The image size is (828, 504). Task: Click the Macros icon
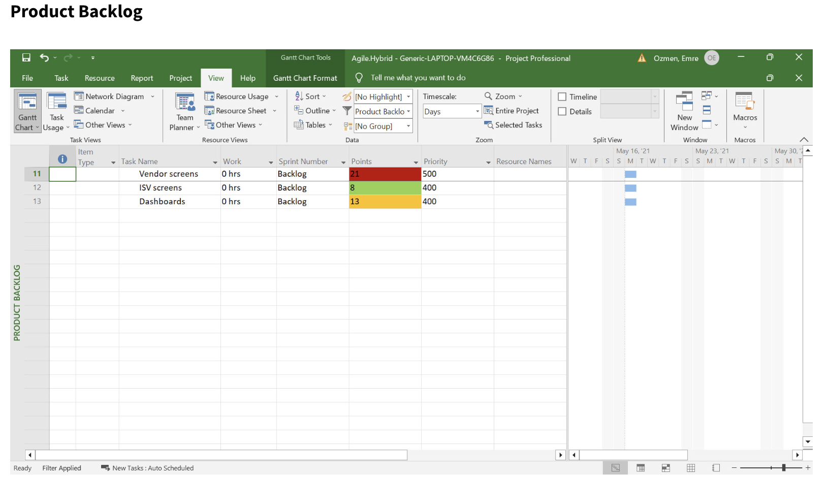[x=745, y=110]
